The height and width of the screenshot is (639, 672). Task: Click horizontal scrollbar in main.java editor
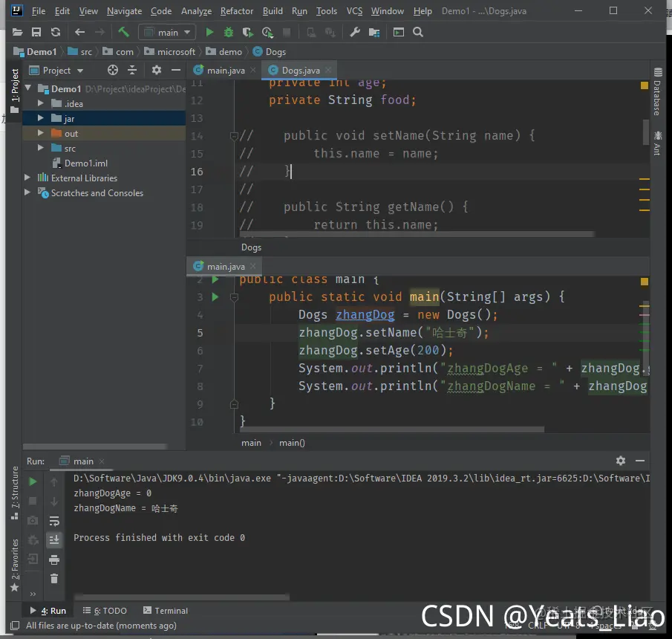coord(392,429)
